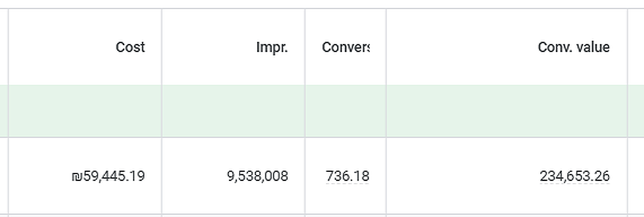This screenshot has height=217, width=644.
Task: Click empty space in the Cost header cell
Action: tap(60, 47)
